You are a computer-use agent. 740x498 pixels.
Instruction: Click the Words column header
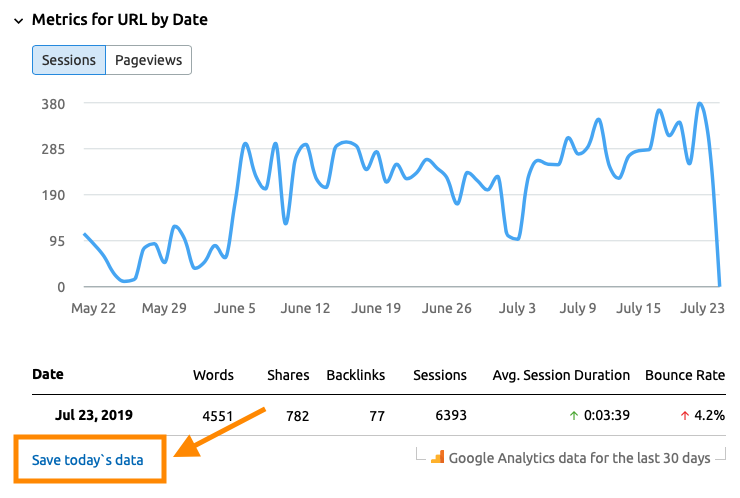(213, 376)
